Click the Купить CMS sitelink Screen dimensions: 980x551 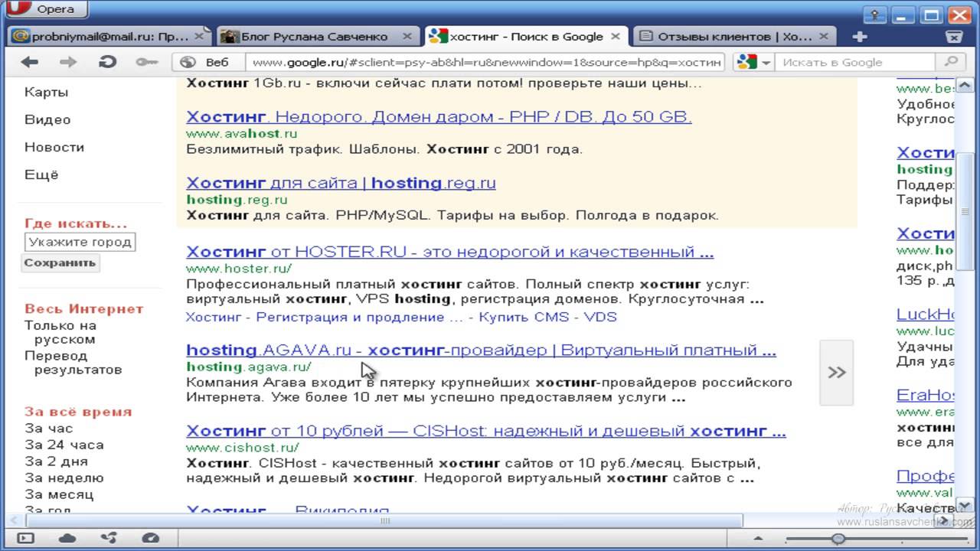(x=524, y=317)
